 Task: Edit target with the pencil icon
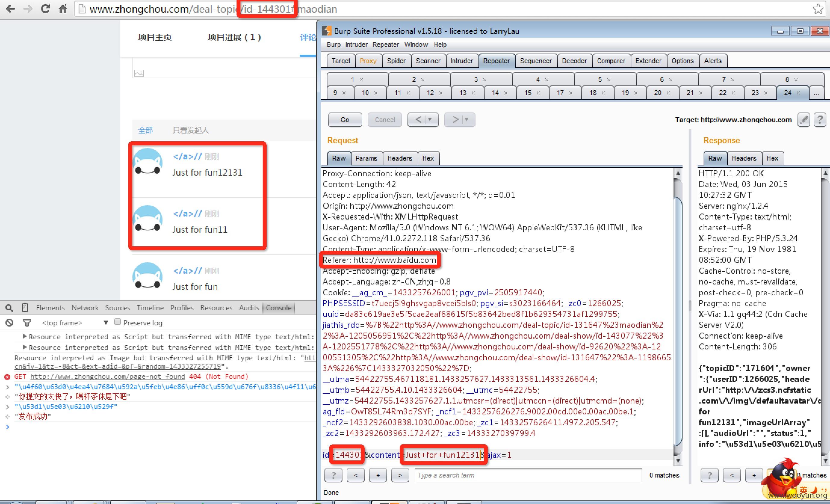pos(804,119)
